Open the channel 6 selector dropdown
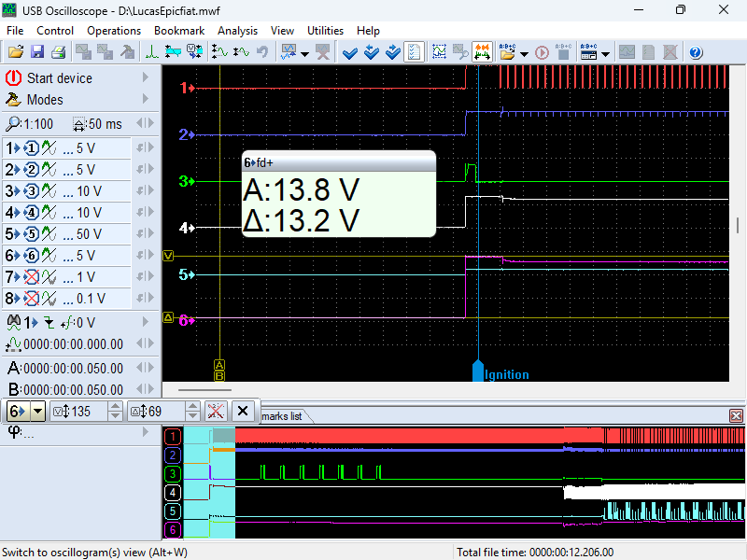Image resolution: width=747 pixels, height=560 pixels. (38, 411)
